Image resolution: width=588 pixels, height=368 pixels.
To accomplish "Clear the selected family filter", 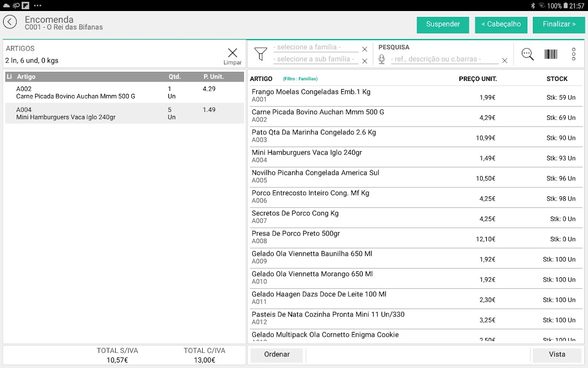I will [x=365, y=49].
